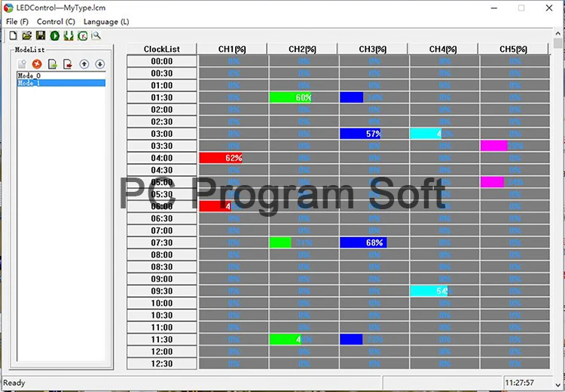565x392 pixels.
Task: Open the Language (L) menu
Action: click(x=106, y=22)
